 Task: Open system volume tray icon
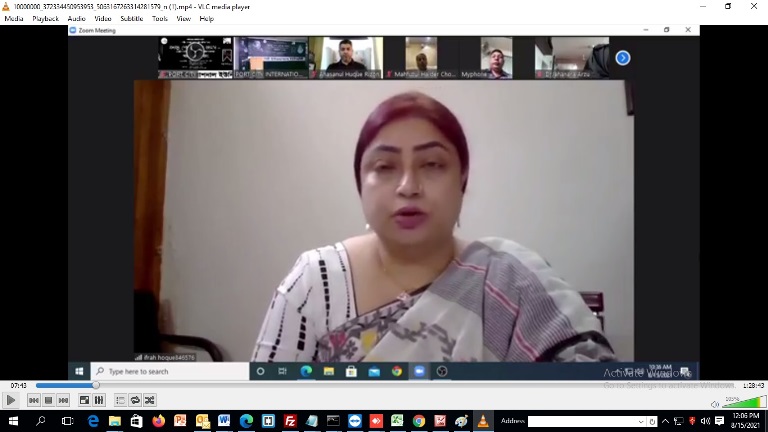click(705, 421)
